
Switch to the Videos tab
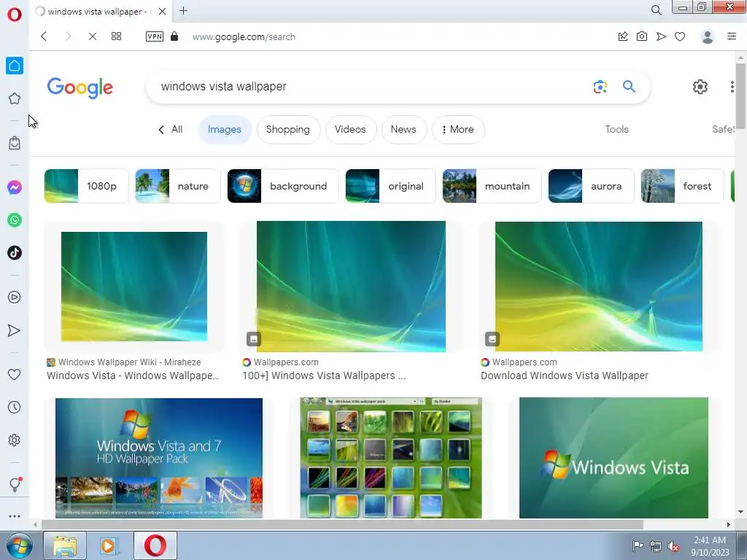point(350,130)
